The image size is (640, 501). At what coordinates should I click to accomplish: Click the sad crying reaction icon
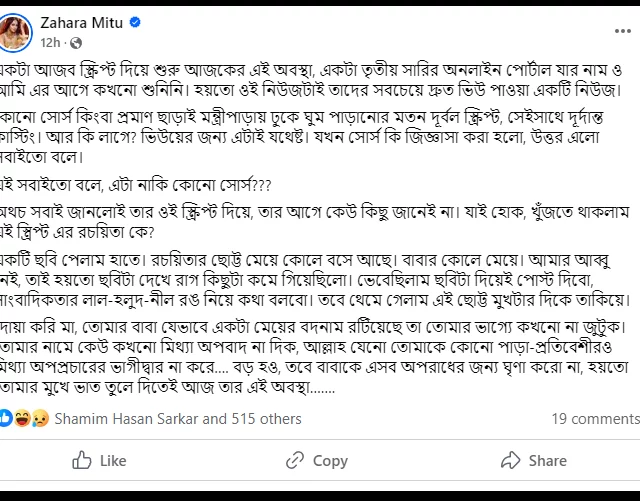pyautogui.click(x=40, y=418)
